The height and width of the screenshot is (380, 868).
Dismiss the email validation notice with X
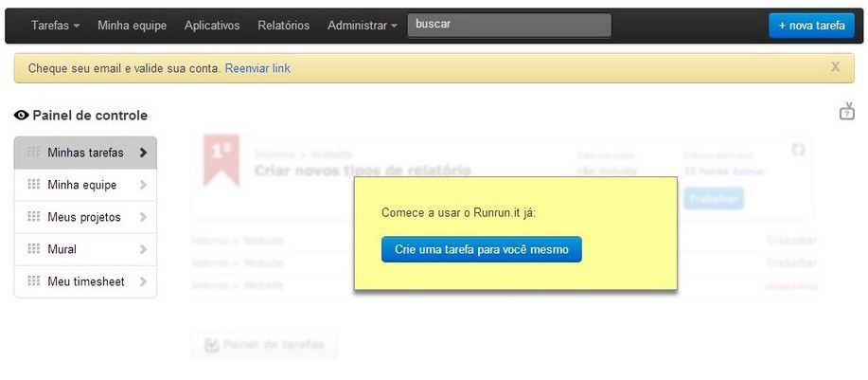click(x=835, y=67)
